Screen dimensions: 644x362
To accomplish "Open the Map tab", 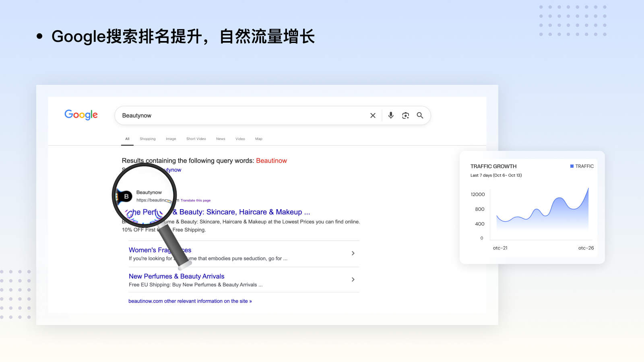I will 259,139.
